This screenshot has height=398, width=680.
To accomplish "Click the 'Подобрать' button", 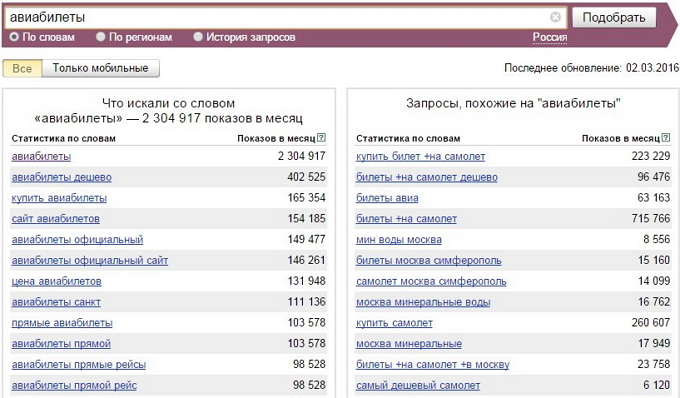I will (x=614, y=17).
